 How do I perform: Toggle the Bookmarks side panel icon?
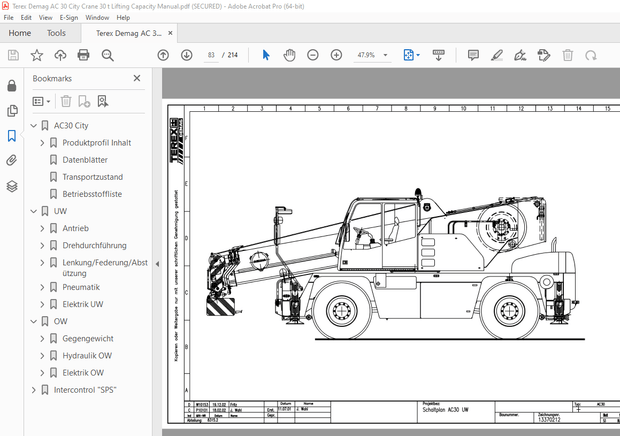pyautogui.click(x=12, y=136)
